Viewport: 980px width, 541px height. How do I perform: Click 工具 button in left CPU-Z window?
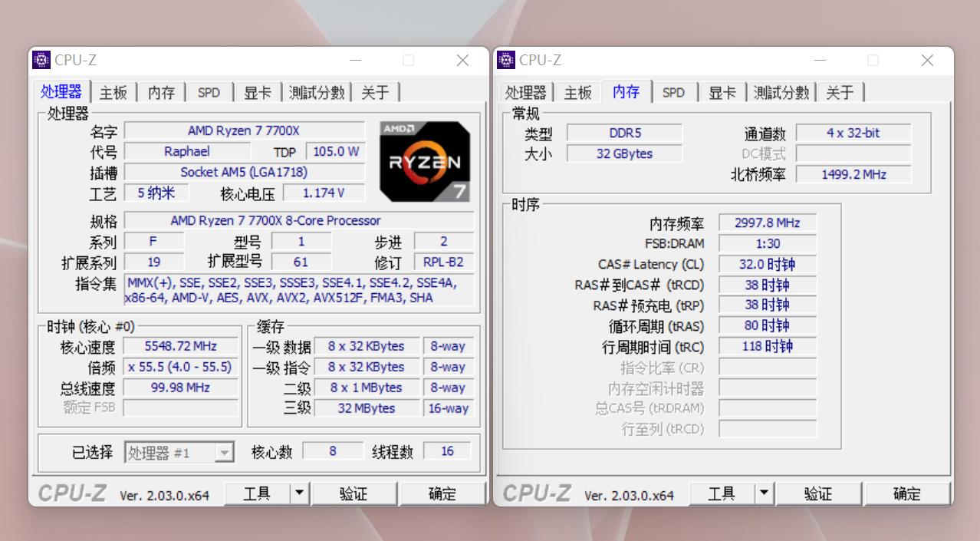pos(257,493)
